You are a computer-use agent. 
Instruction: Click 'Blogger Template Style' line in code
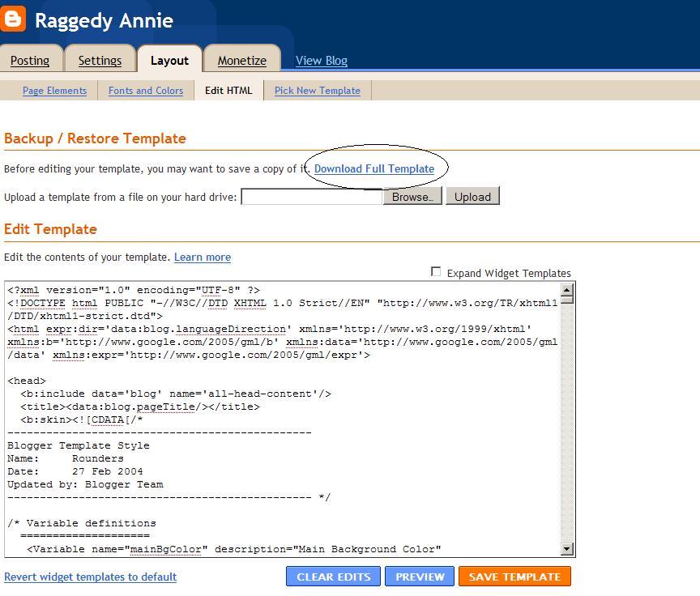click(x=79, y=445)
